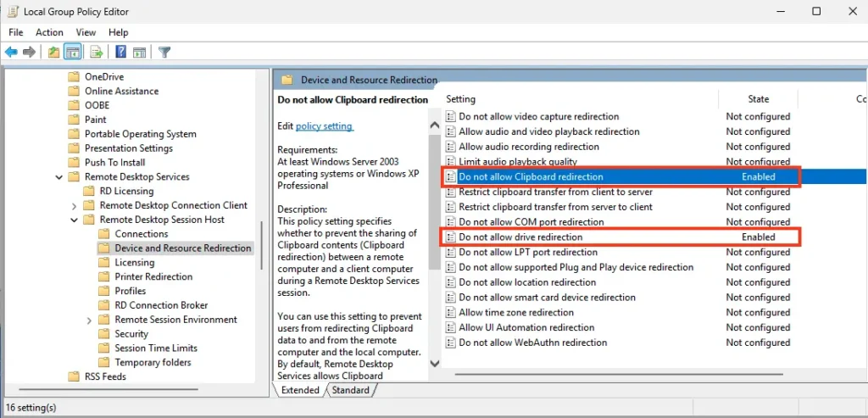Toggle the Show/Hide Action Pane icon
This screenshot has height=418, width=868.
coord(139,52)
